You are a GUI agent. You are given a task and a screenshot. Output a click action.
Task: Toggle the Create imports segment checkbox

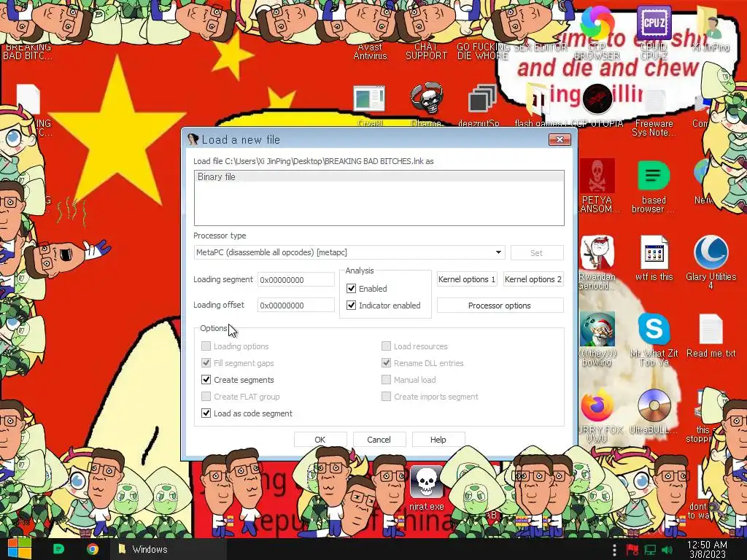coord(387,396)
